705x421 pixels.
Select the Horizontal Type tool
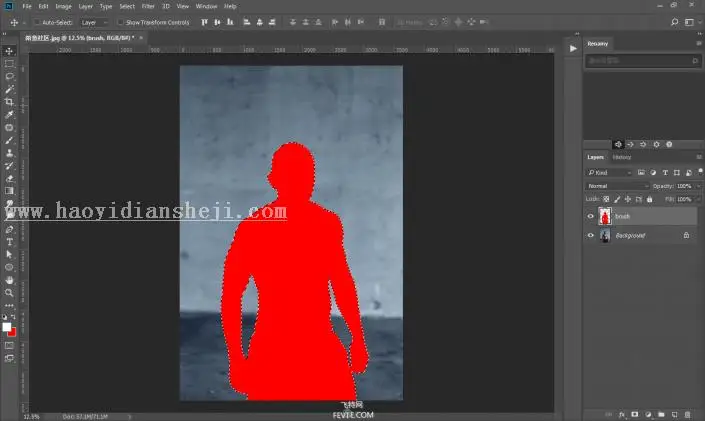(9, 242)
